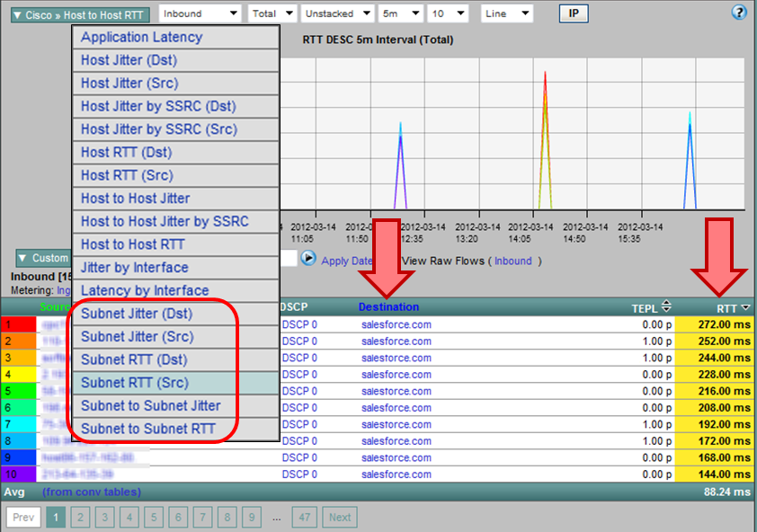The height and width of the screenshot is (532, 757).
Task: Click the RTT column sort arrow
Action: pyautogui.click(x=745, y=308)
